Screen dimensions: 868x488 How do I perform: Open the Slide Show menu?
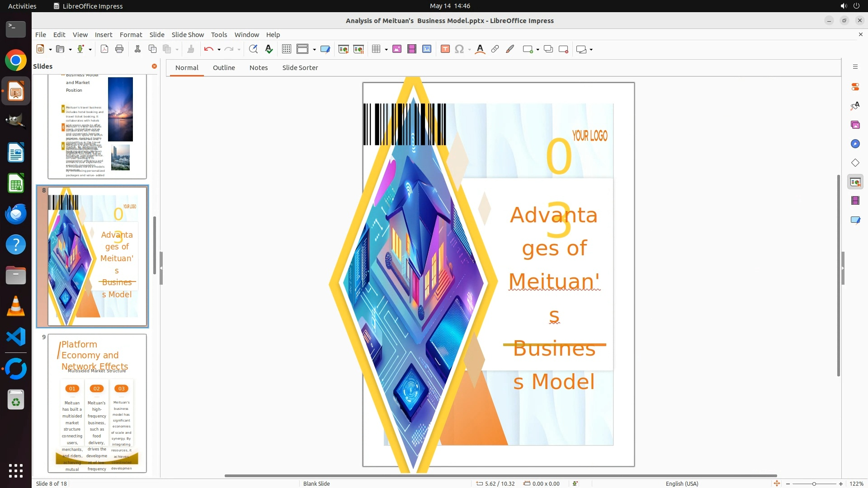pos(188,35)
